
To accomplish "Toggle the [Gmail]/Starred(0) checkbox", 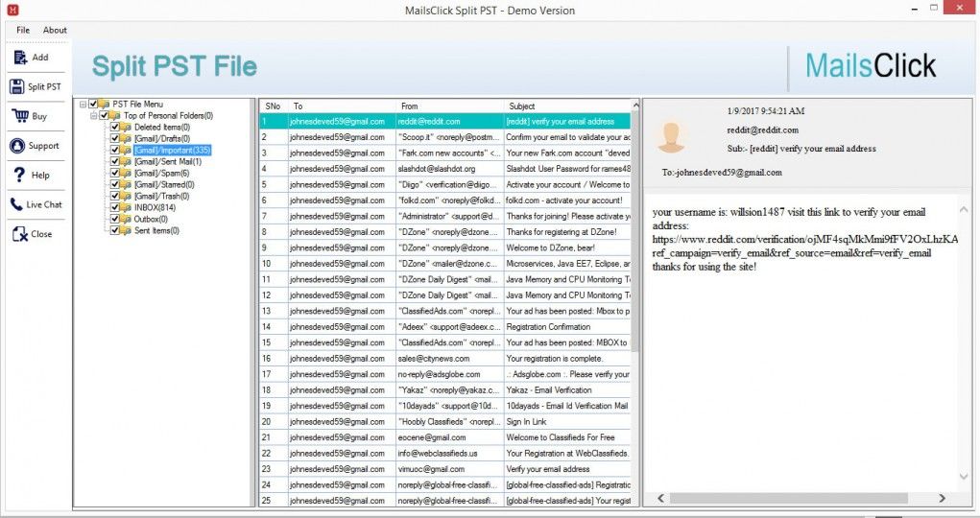I will pyautogui.click(x=115, y=184).
